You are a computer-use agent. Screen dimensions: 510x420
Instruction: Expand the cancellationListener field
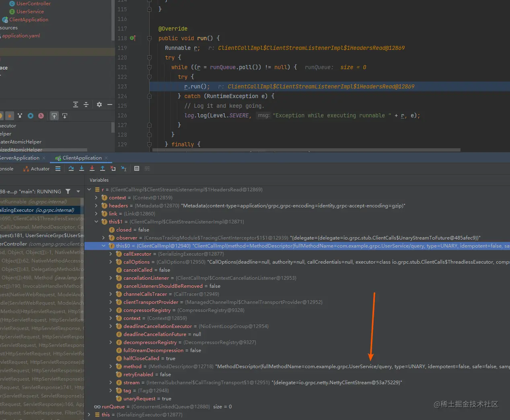pos(111,278)
